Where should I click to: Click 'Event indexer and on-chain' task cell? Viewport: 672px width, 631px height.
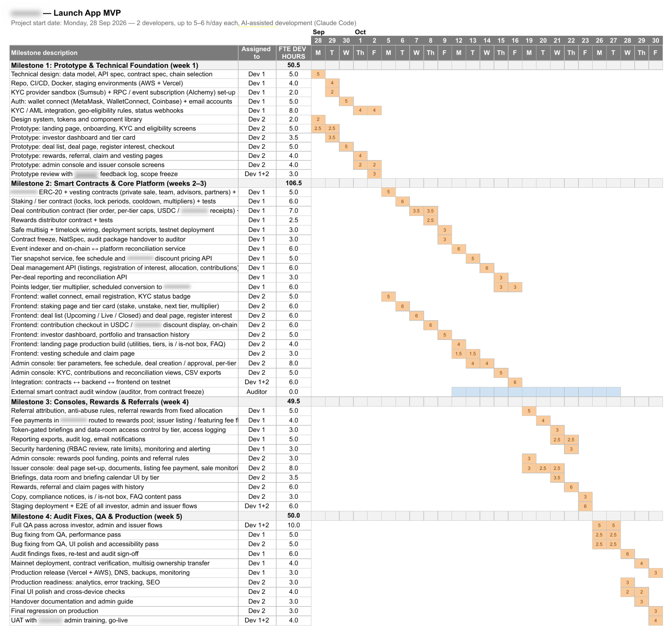coord(124,249)
